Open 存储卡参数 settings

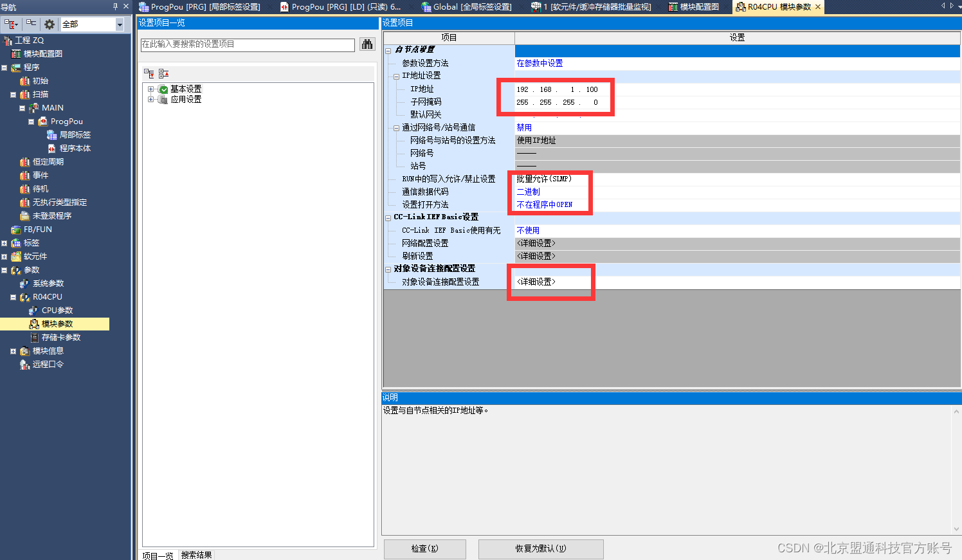pyautogui.click(x=61, y=337)
